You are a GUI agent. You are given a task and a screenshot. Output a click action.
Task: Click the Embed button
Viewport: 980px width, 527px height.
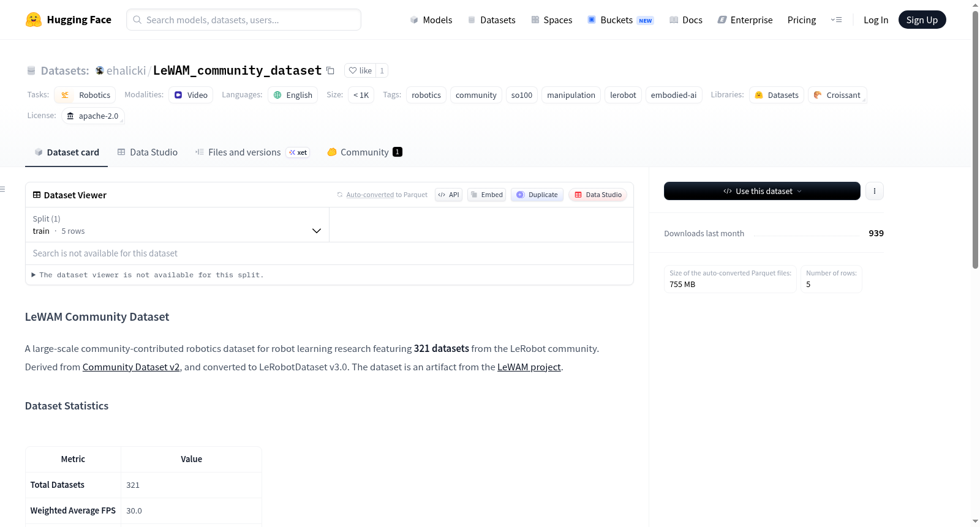(486, 195)
